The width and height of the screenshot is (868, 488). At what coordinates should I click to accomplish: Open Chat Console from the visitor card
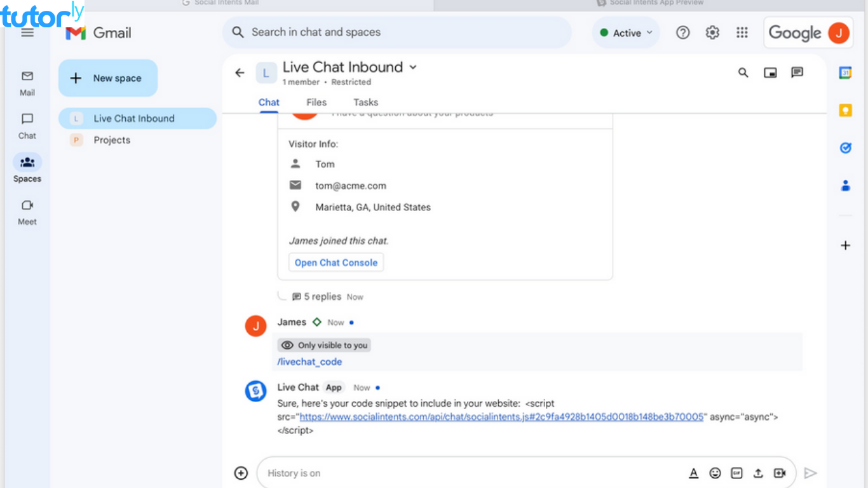click(336, 262)
